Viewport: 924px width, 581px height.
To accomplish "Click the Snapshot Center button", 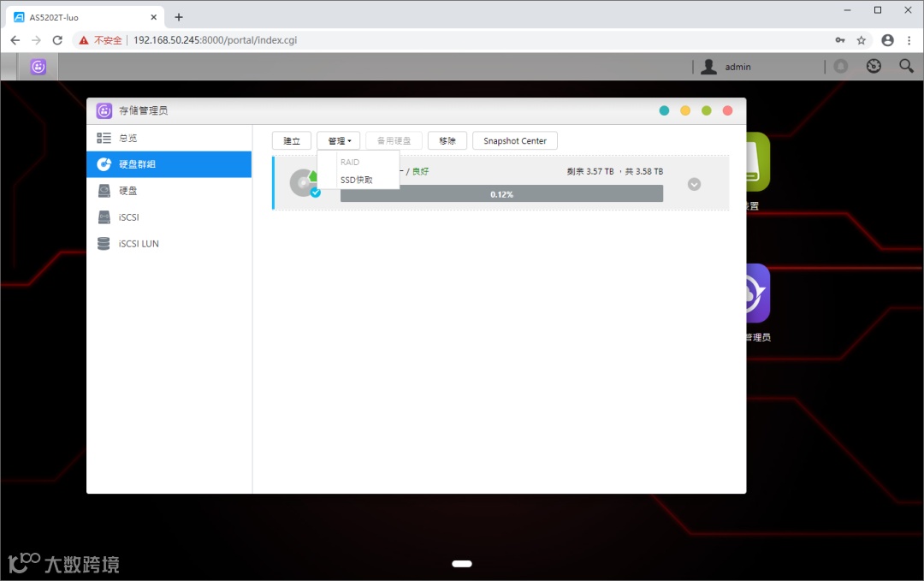I will tap(514, 139).
